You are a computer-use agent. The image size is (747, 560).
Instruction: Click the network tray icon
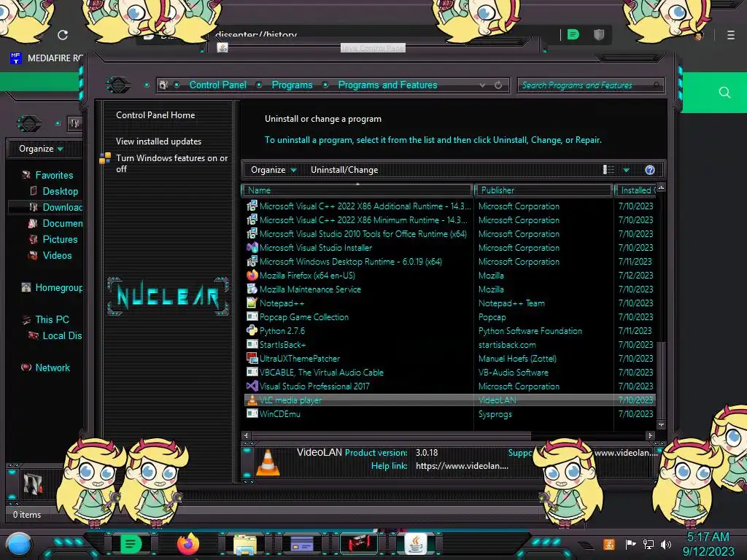pos(648,544)
